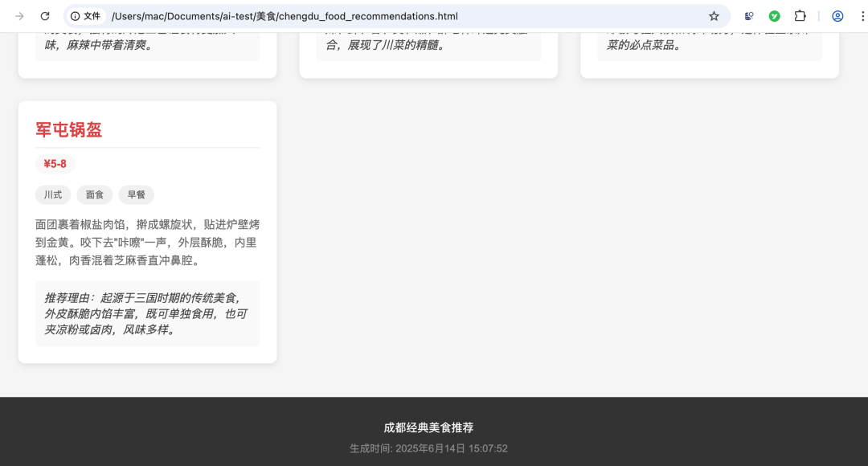The height and width of the screenshot is (466, 868).
Task: Reload the page
Action: click(x=45, y=16)
